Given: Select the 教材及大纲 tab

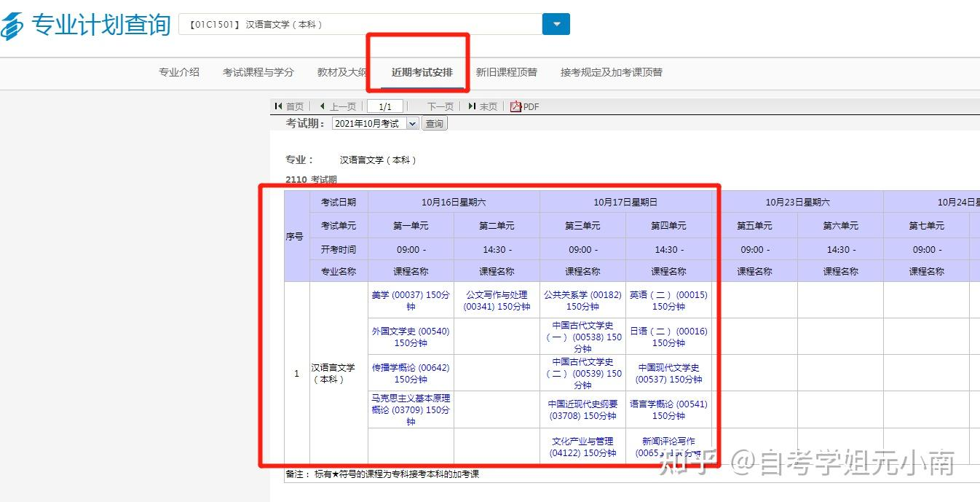Looking at the screenshot, I should click(342, 72).
